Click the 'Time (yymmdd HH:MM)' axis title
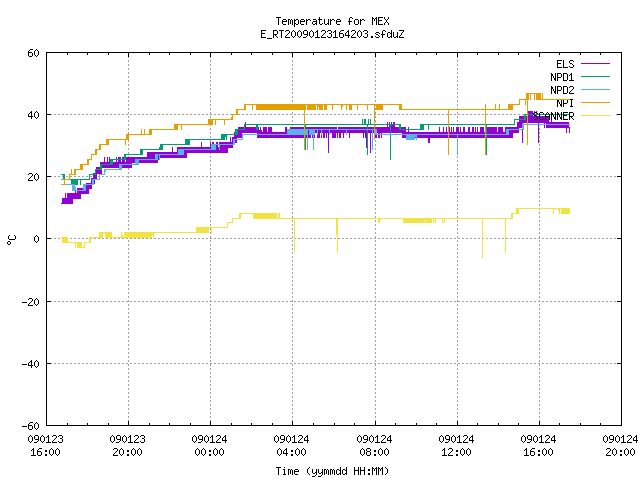Screen dimensions: 640x480 (332, 471)
